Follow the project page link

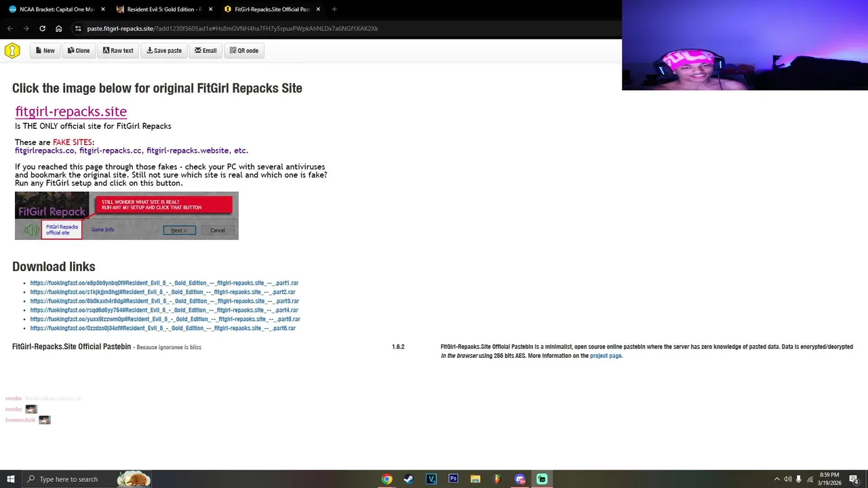(606, 356)
